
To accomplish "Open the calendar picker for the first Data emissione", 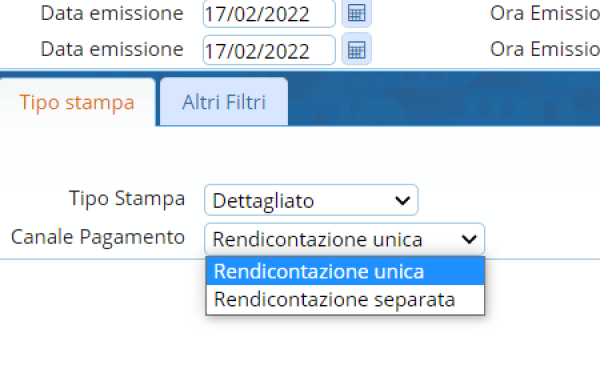I will coord(356,13).
